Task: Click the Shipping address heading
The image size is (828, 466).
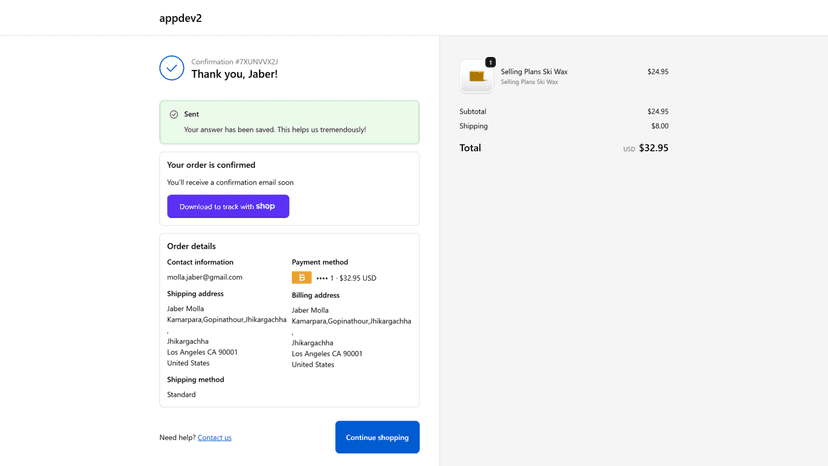Action: point(195,294)
